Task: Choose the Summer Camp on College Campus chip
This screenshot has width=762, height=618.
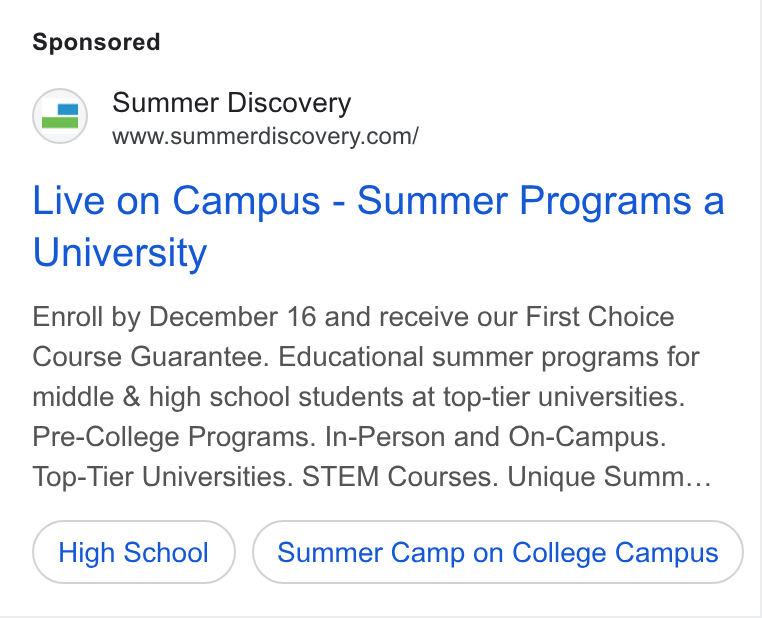Action: pos(498,552)
